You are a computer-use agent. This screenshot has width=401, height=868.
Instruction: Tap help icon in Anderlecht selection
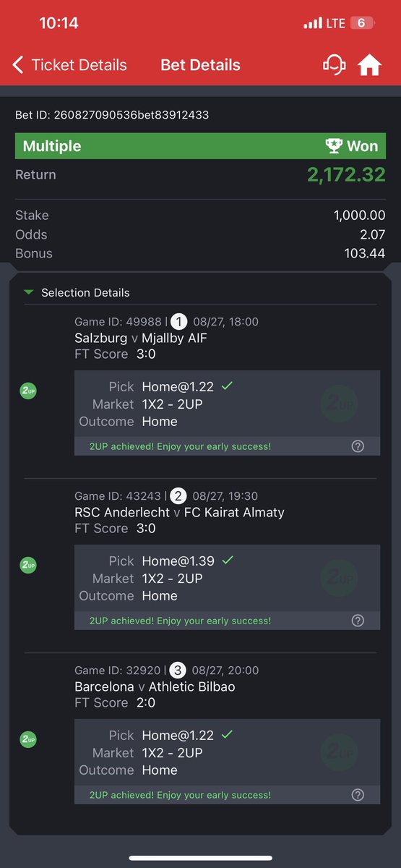358,621
